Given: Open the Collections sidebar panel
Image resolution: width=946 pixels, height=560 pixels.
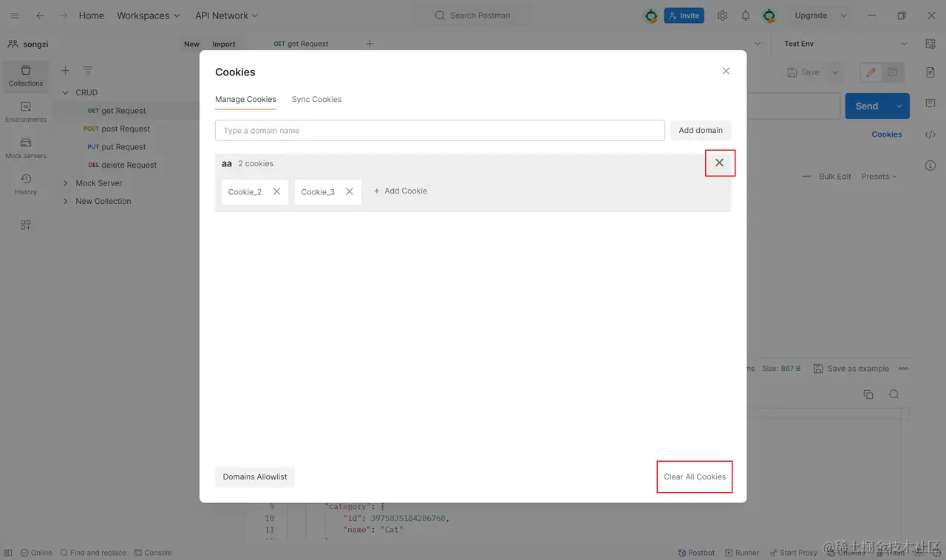Looking at the screenshot, I should 26,75.
